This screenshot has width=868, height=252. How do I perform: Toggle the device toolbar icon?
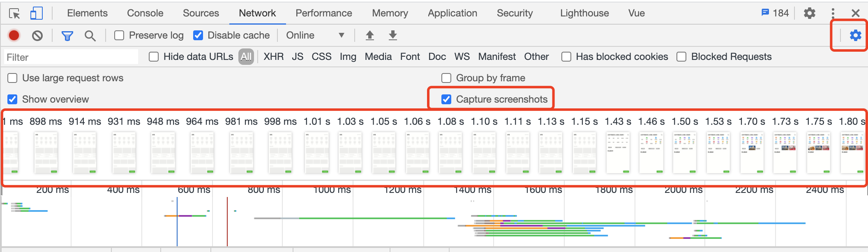coord(37,14)
